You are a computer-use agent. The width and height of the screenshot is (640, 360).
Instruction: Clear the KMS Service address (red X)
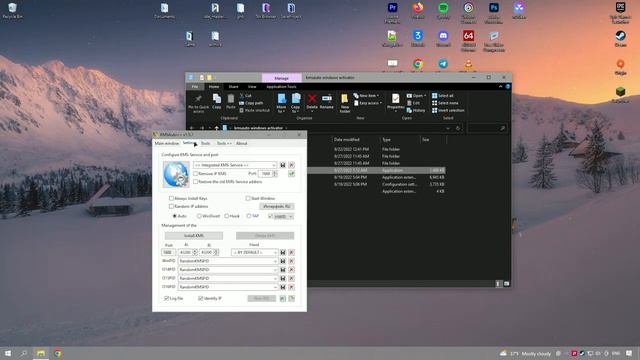[x=291, y=165]
